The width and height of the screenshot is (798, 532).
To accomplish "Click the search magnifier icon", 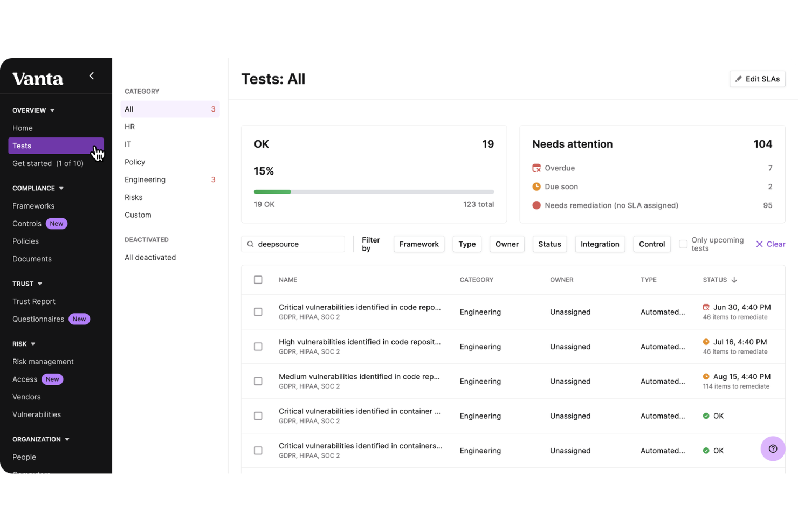I will (x=250, y=244).
